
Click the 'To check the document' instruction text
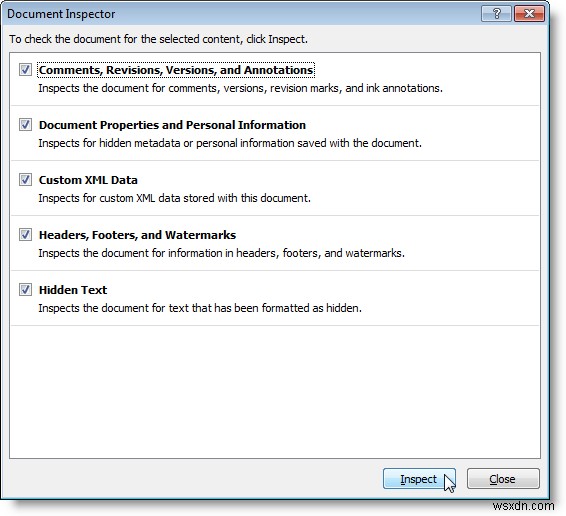158,39
